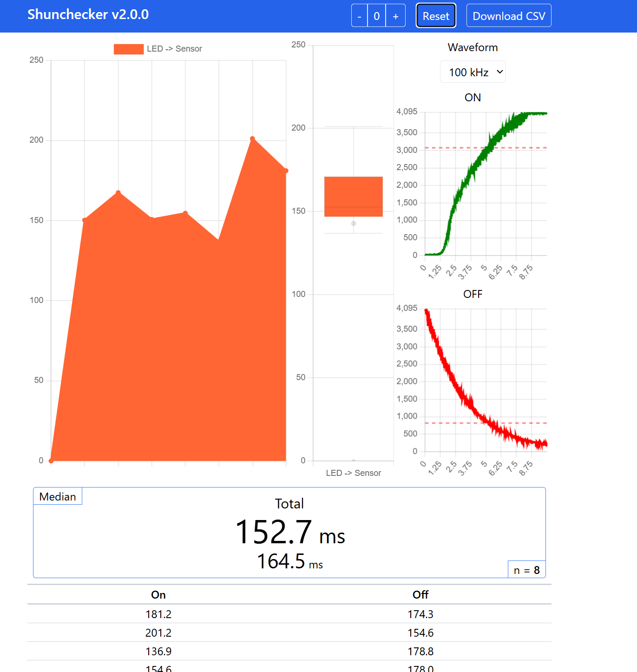Image resolution: width=637 pixels, height=672 pixels.
Task: Click the Off column header
Action: pyautogui.click(x=420, y=595)
